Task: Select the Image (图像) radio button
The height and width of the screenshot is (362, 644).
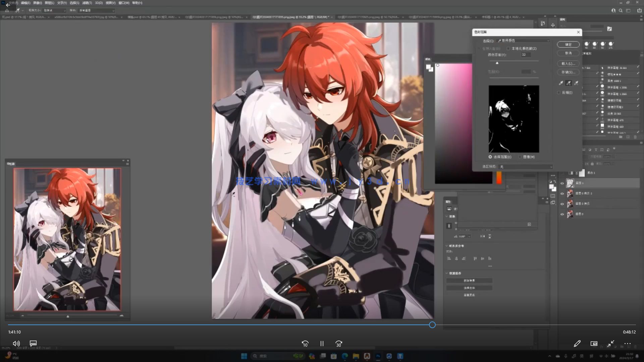Action: 520,157
